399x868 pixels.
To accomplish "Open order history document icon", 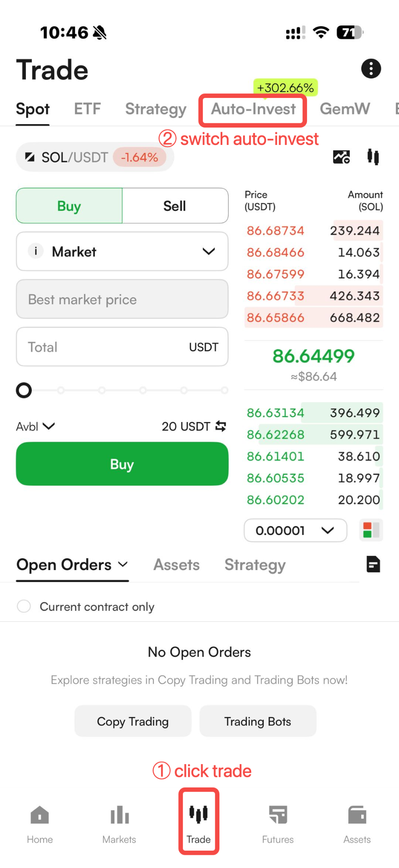I will [373, 564].
